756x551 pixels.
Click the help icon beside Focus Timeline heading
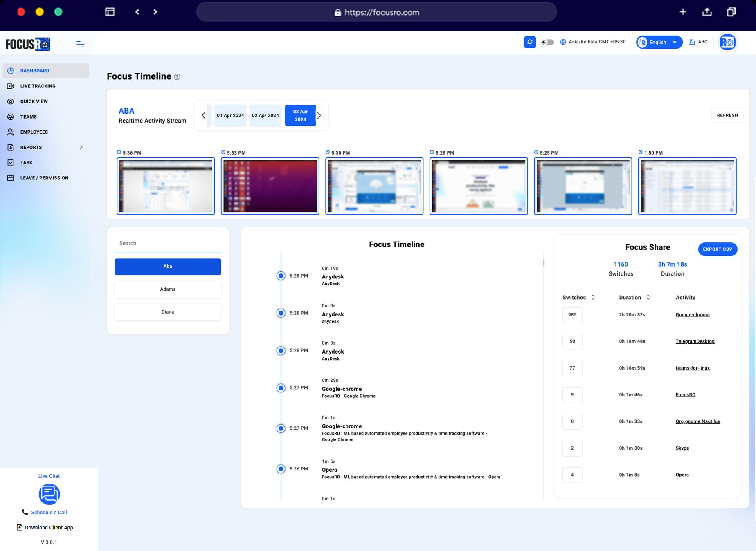177,76
